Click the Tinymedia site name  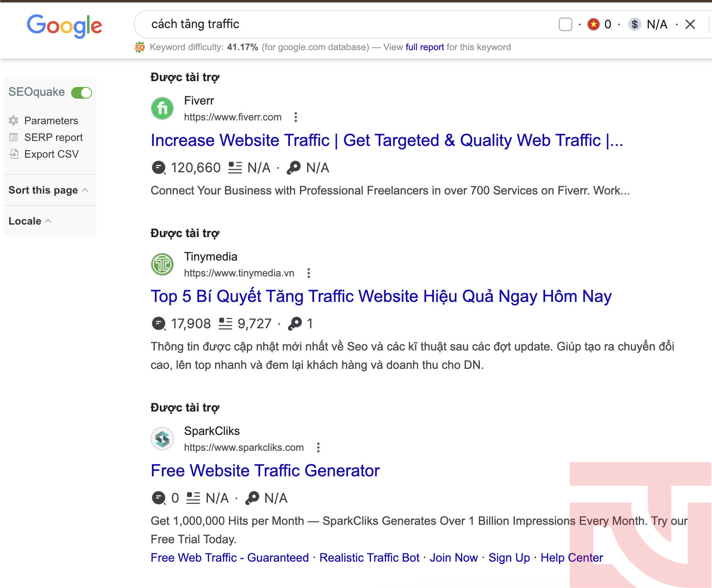(x=211, y=257)
